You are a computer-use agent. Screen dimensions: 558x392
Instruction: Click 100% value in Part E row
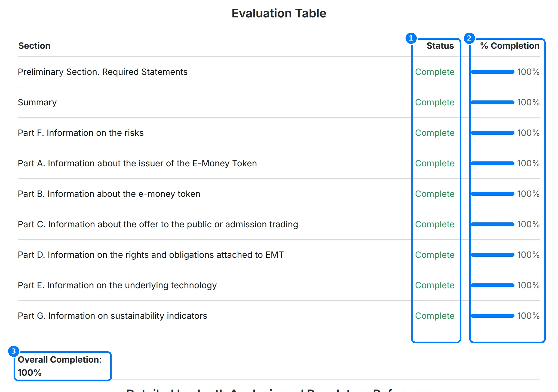coord(528,285)
